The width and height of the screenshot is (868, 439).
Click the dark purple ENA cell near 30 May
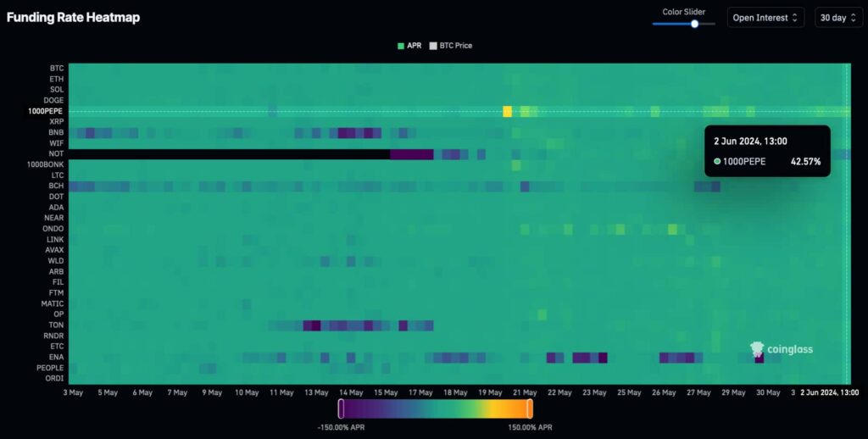pyautogui.click(x=759, y=358)
